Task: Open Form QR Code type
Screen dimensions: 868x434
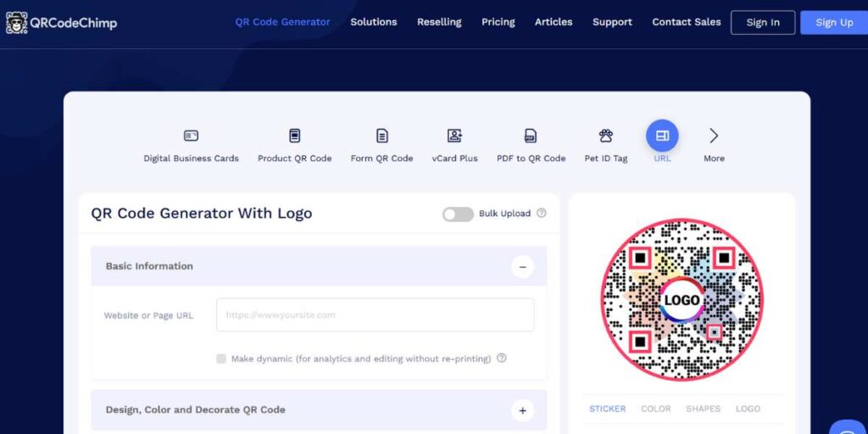Action: tap(382, 136)
